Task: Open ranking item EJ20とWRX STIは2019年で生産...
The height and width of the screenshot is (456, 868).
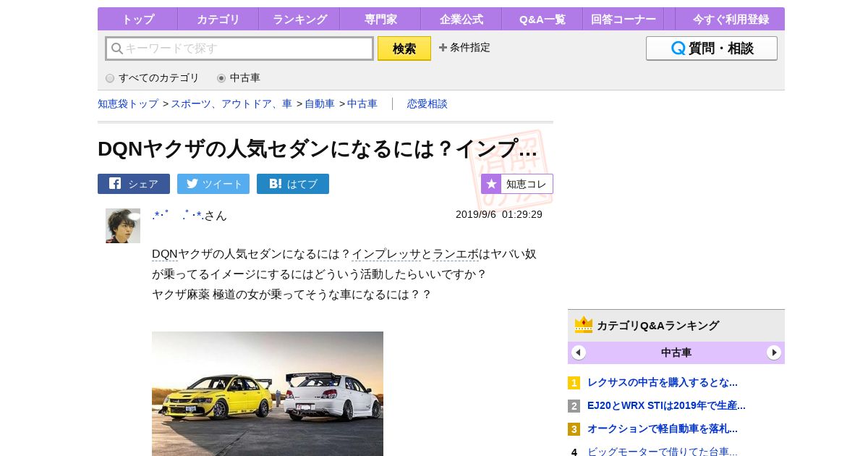Action: tap(666, 406)
